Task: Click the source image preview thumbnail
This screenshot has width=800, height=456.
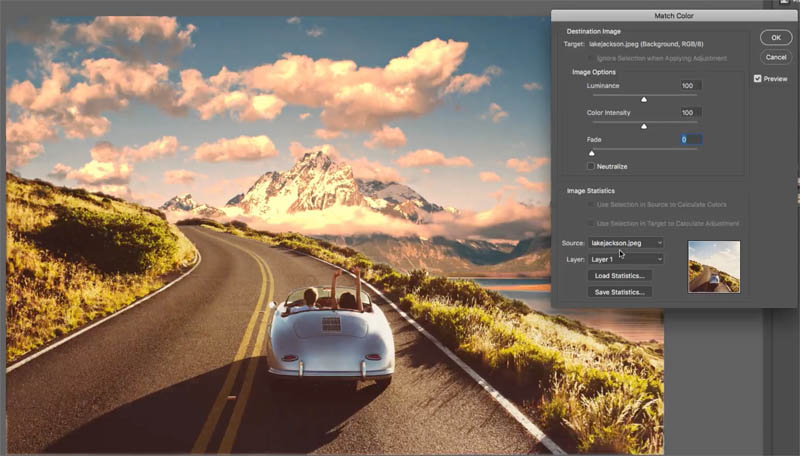Action: [714, 267]
